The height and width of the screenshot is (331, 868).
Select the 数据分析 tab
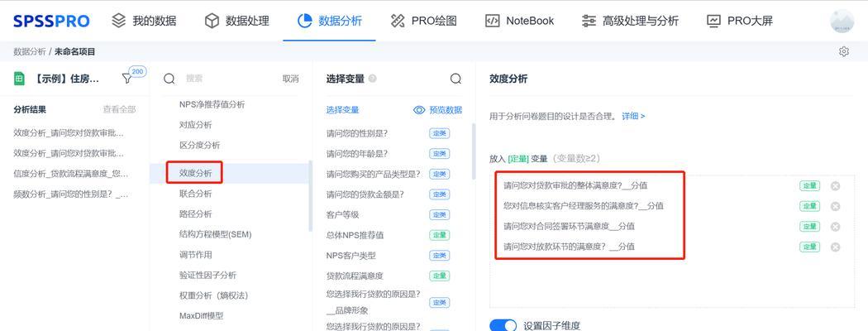click(329, 21)
